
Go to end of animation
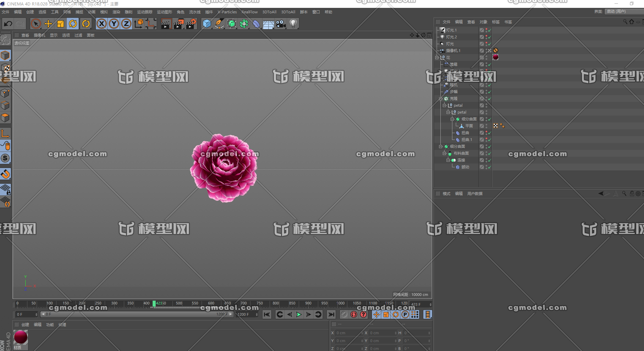point(331,314)
